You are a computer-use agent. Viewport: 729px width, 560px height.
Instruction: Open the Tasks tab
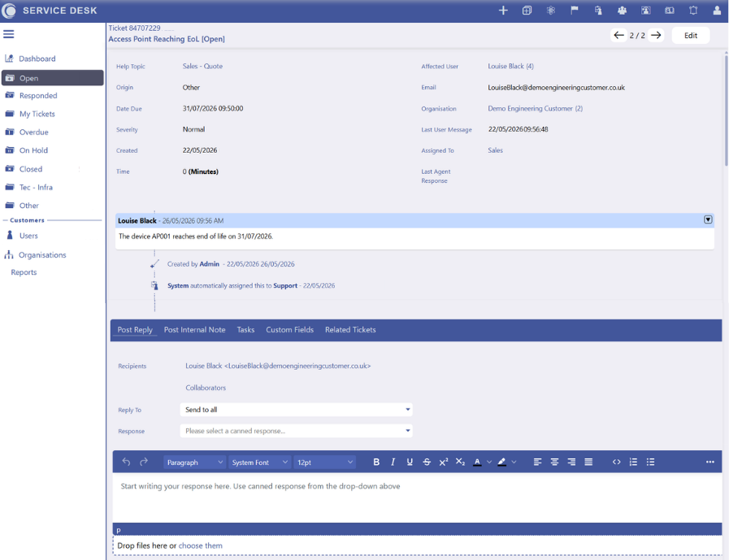click(x=245, y=330)
